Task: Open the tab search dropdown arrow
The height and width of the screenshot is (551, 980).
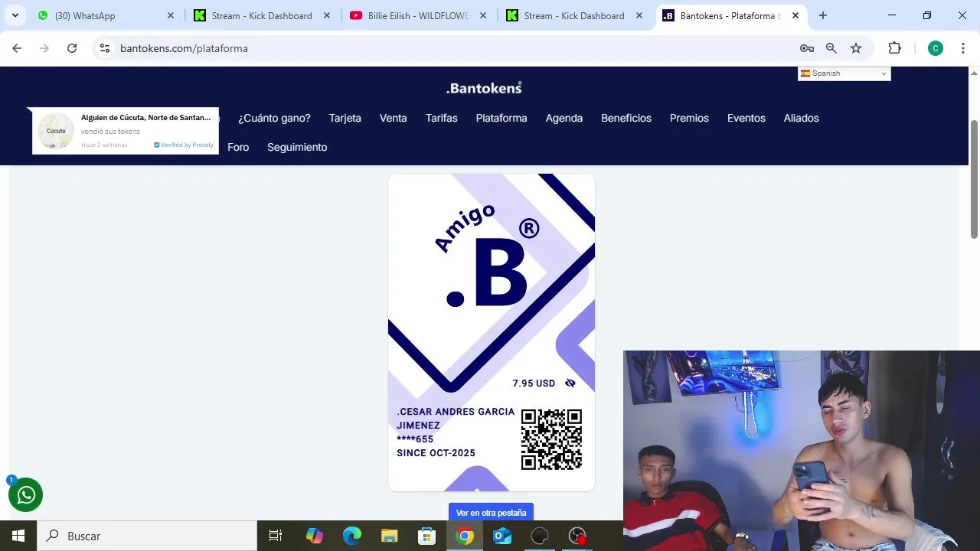Action: coord(15,15)
